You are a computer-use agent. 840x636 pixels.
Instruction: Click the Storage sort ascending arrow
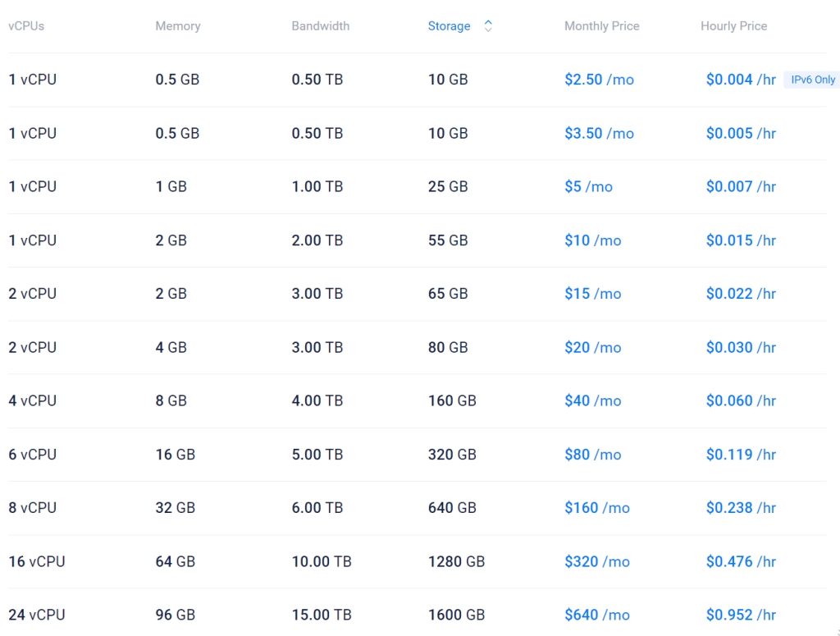(488, 22)
